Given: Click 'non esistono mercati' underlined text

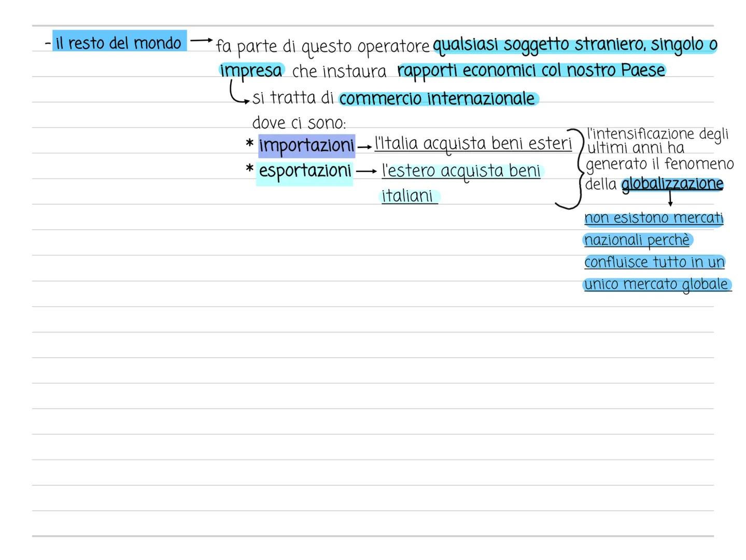Looking at the screenshot, I should pos(653,218).
